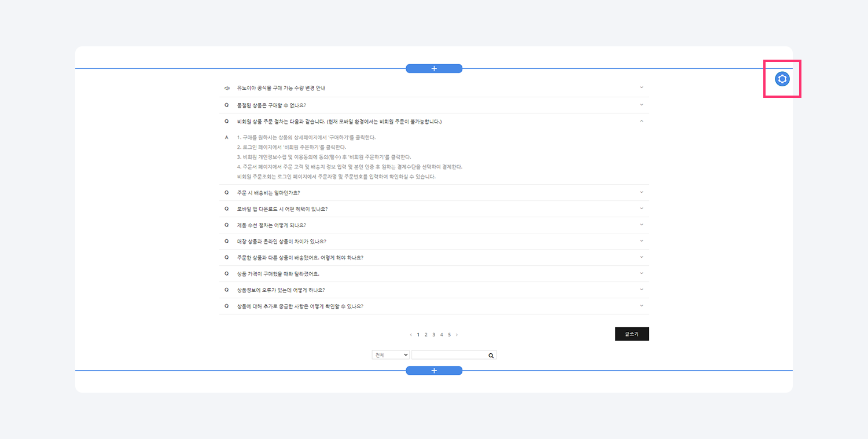Go to page 2 in pagination
This screenshot has width=868, height=439.
(x=426, y=335)
